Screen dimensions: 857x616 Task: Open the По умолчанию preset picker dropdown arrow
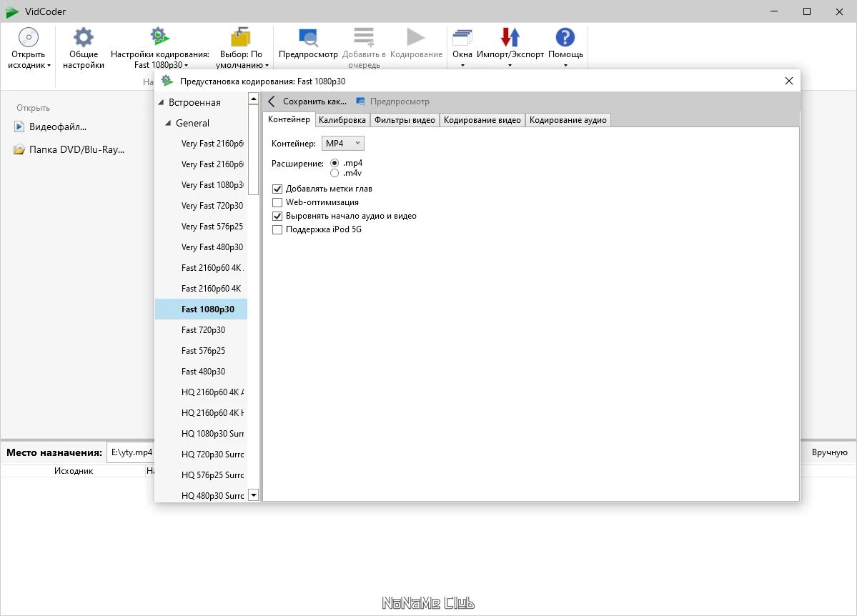point(267,66)
